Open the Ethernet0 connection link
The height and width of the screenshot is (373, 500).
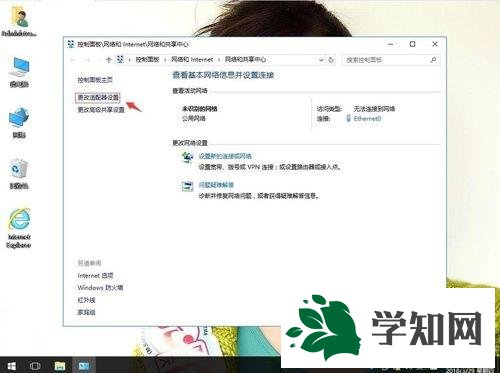pyautogui.click(x=367, y=118)
